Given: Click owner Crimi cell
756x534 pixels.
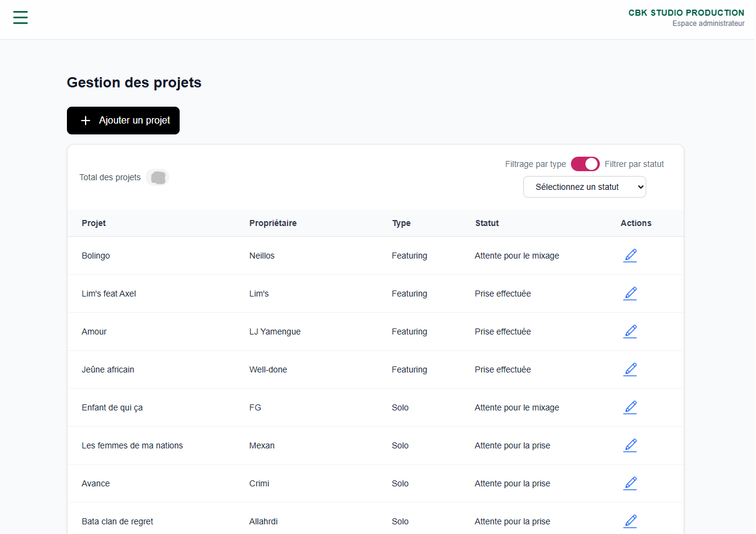Looking at the screenshot, I should coord(259,483).
